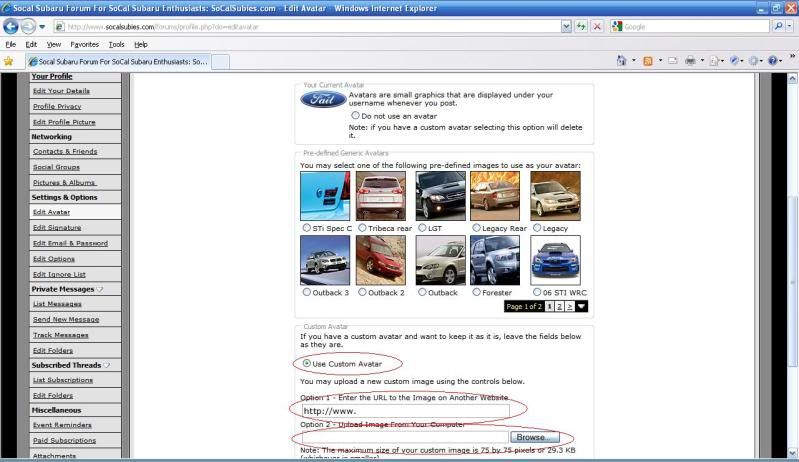Open the Edit Signature sidebar link

(57, 228)
